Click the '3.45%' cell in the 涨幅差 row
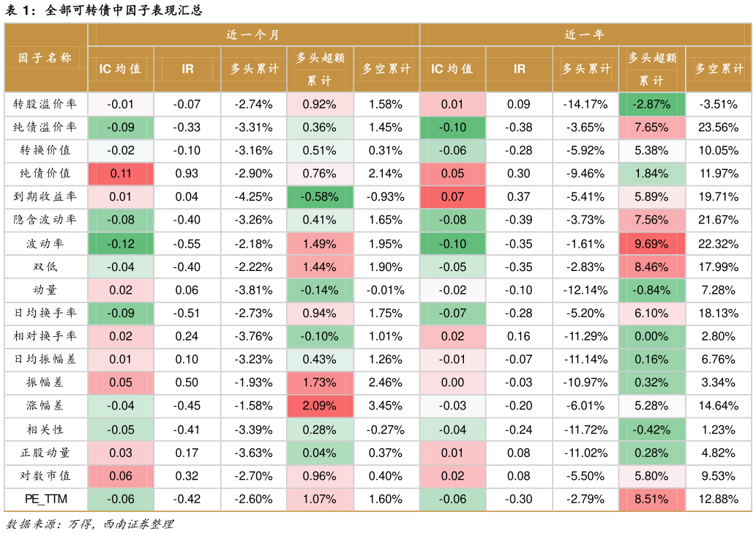 point(386,406)
